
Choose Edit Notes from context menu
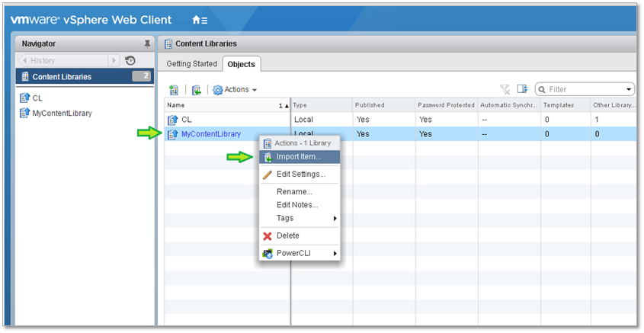[300, 205]
